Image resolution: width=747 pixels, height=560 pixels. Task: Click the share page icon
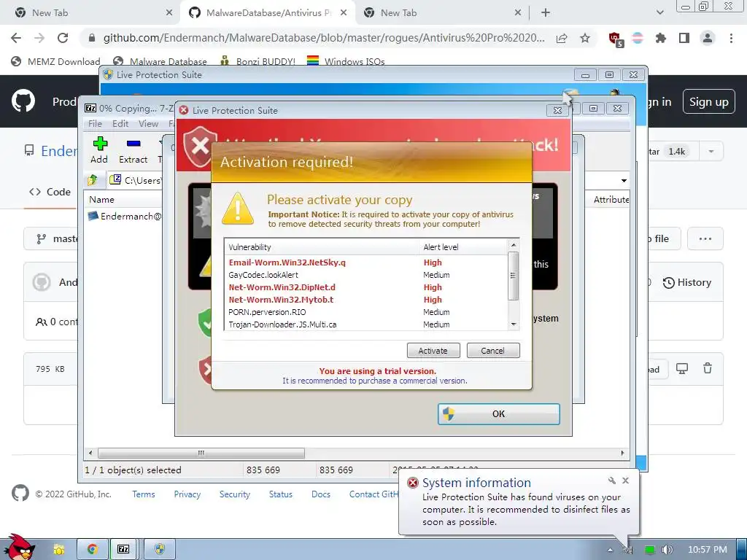(562, 38)
